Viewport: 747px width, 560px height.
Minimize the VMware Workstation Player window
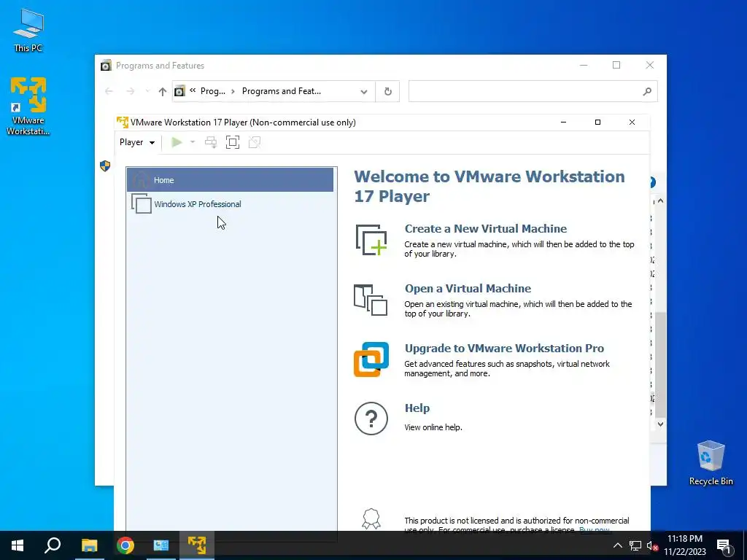563,122
